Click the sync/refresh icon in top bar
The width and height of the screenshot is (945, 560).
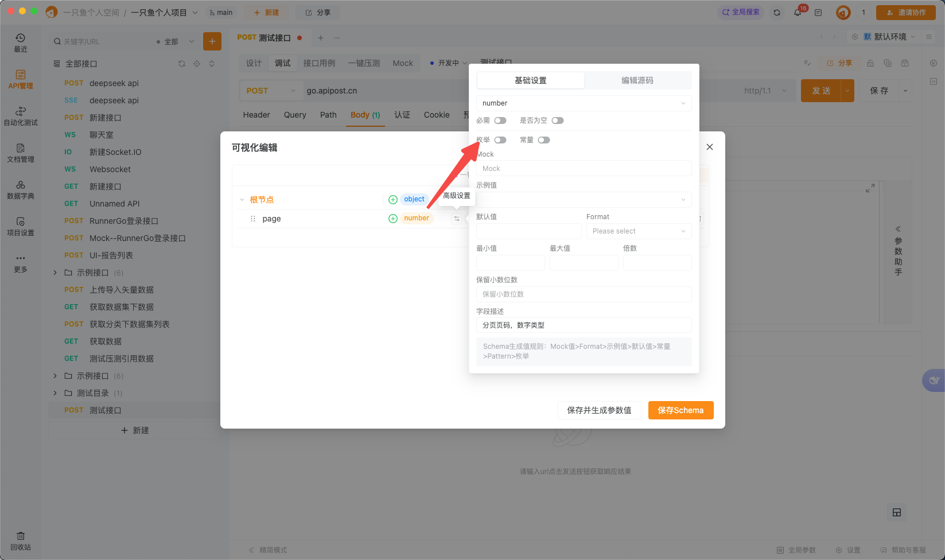point(777,11)
